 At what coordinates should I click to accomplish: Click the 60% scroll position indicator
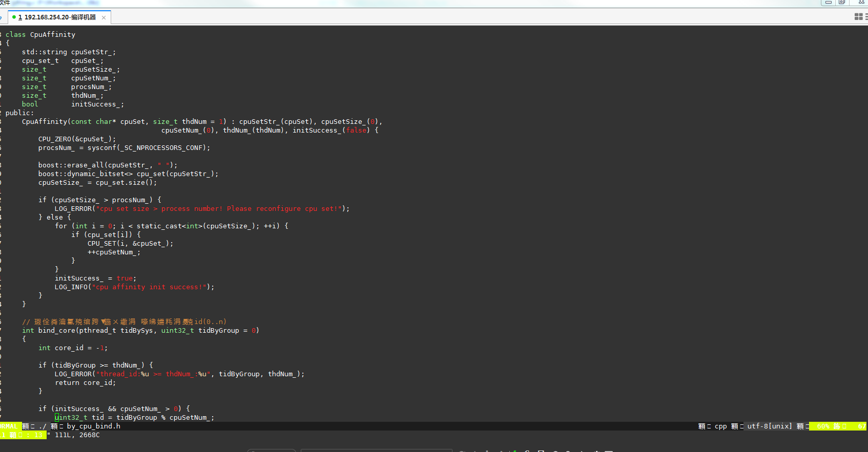pos(823,426)
